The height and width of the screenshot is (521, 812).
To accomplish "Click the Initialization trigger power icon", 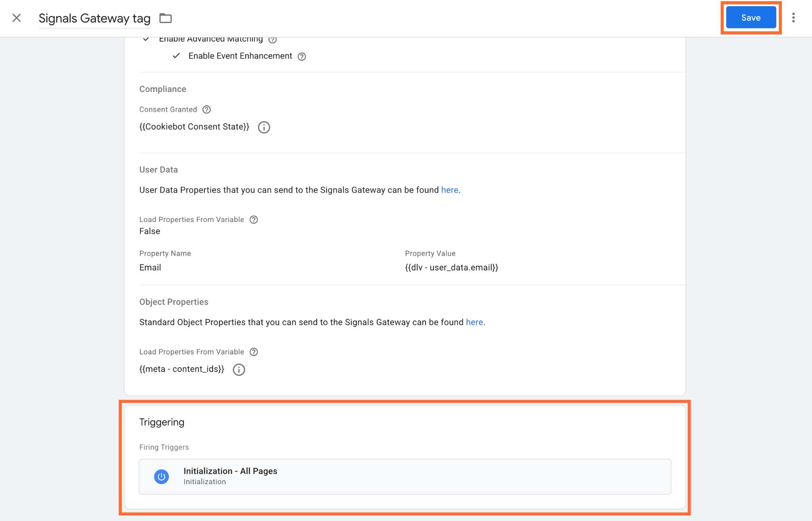I will (x=161, y=477).
